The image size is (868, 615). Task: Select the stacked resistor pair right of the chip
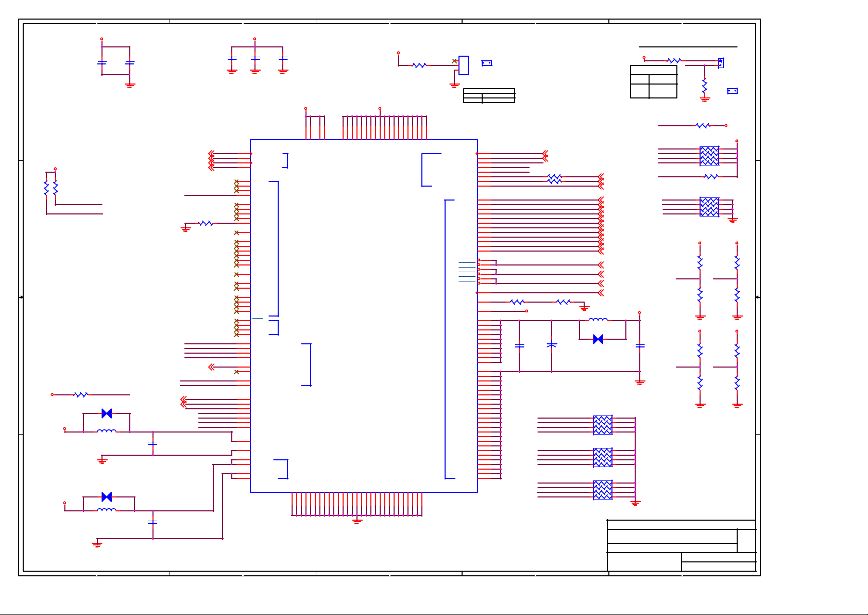point(554,179)
